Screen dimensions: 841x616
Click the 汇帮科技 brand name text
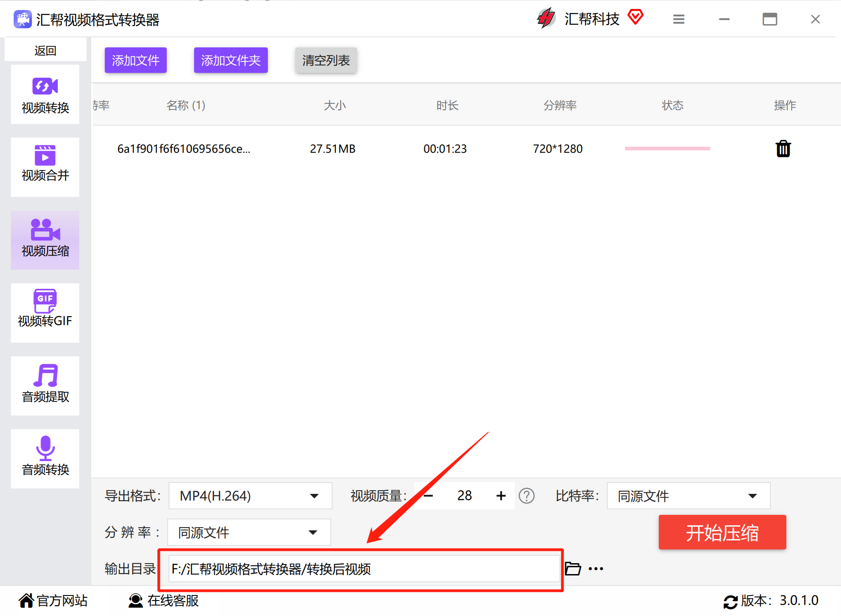coord(592,19)
